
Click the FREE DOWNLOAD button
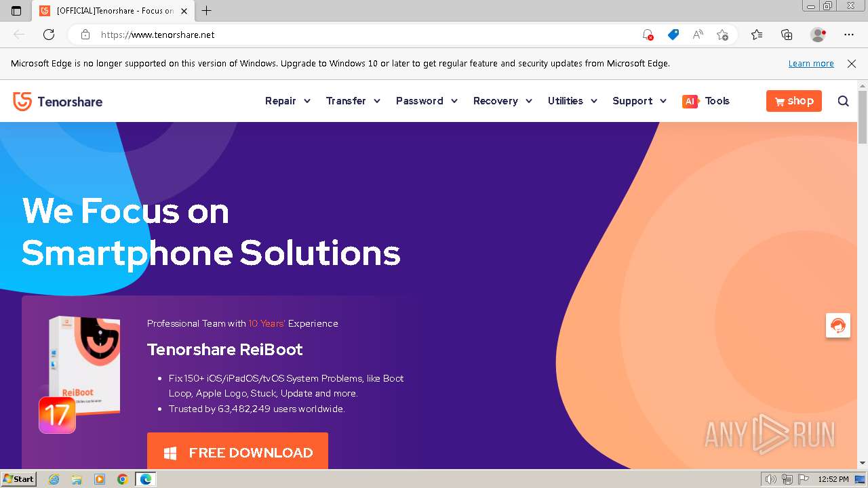237,451
